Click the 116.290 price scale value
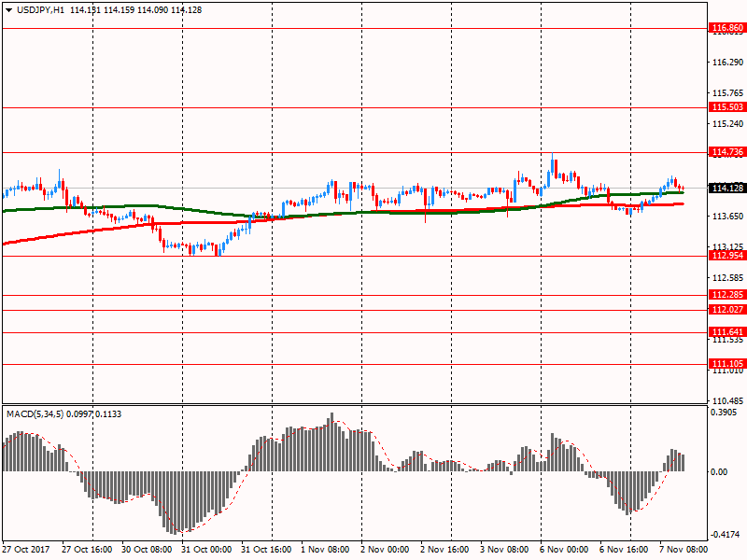747x560 pixels. point(727,63)
